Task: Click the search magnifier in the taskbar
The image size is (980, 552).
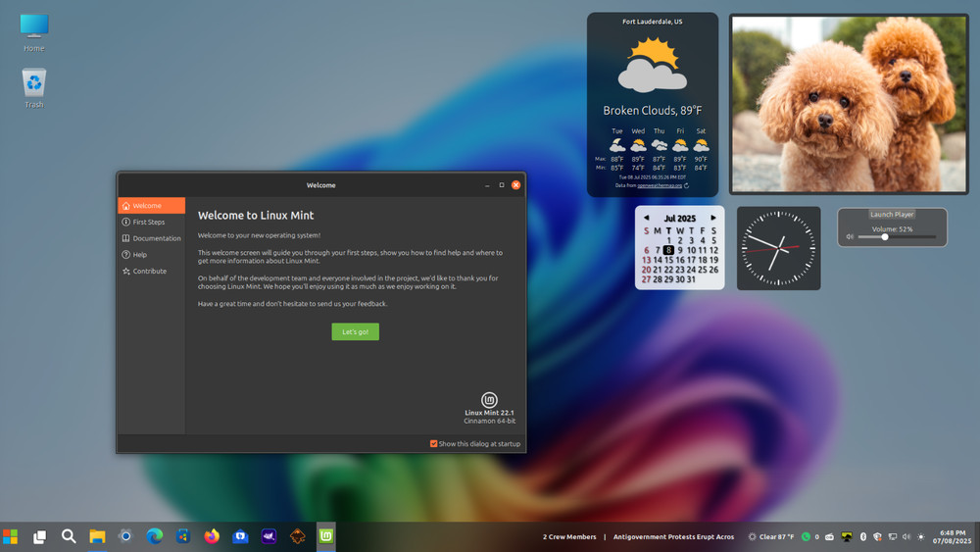Action: click(x=69, y=536)
